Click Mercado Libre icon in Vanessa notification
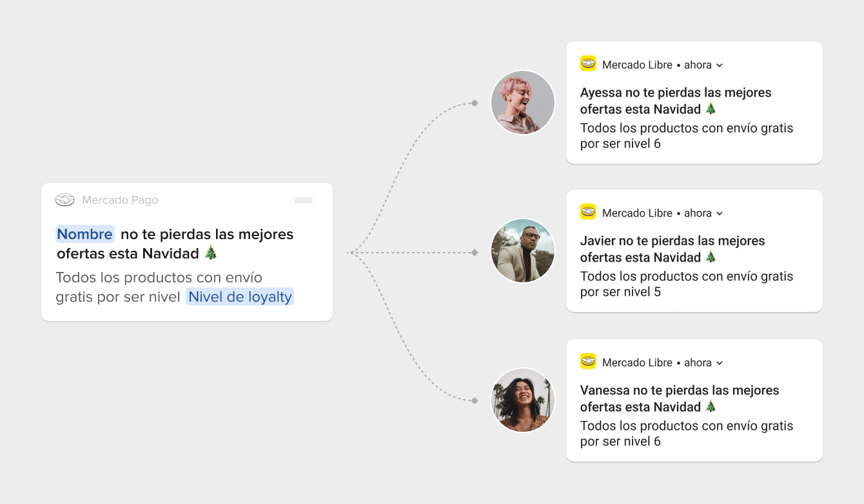 click(x=588, y=361)
